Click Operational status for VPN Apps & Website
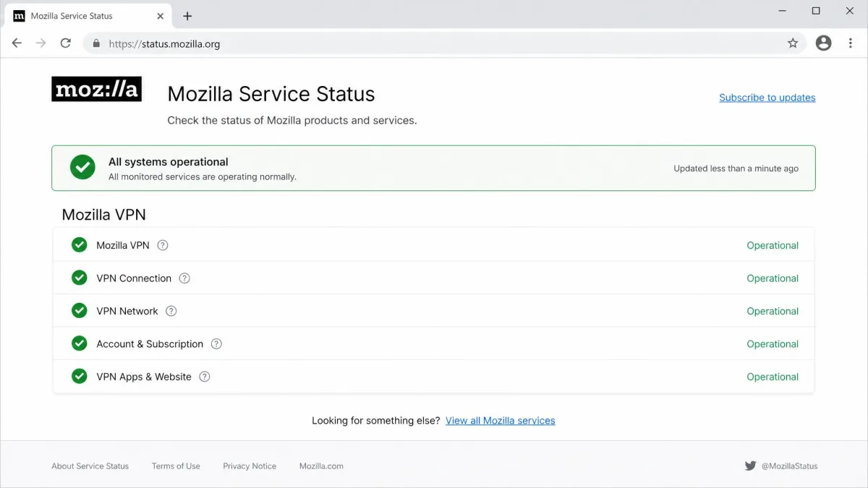 click(773, 377)
